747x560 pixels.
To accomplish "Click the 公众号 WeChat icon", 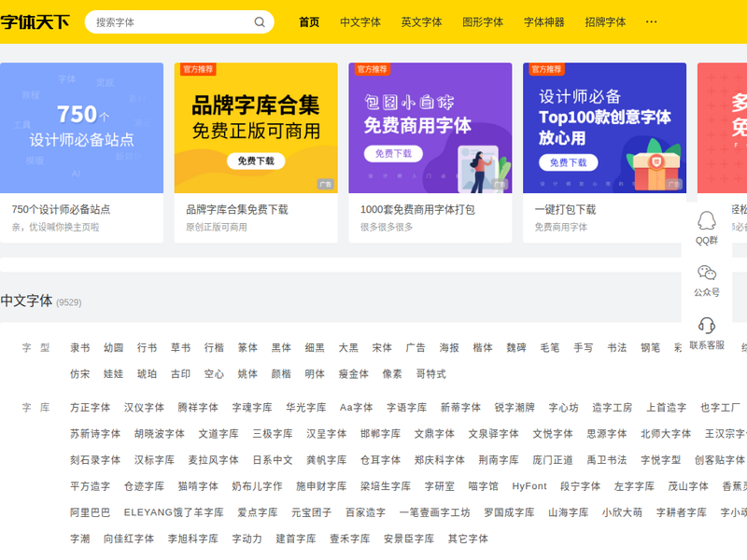I will tap(707, 273).
